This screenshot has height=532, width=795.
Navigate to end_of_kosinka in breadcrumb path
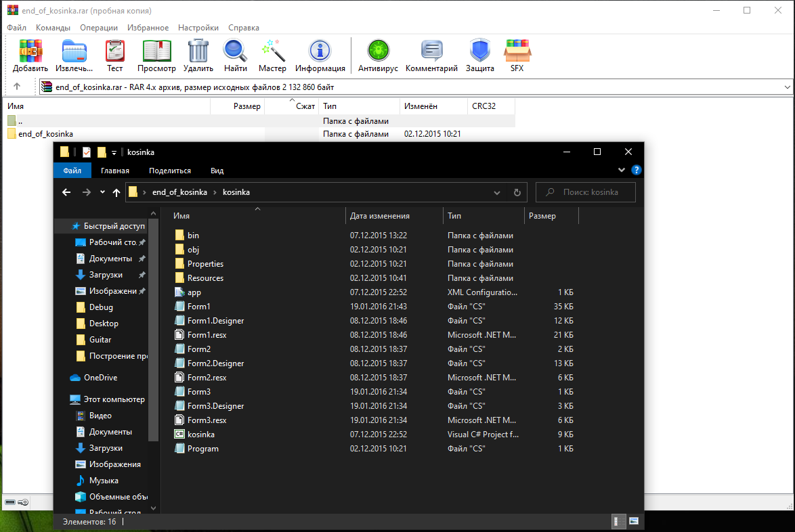(179, 192)
